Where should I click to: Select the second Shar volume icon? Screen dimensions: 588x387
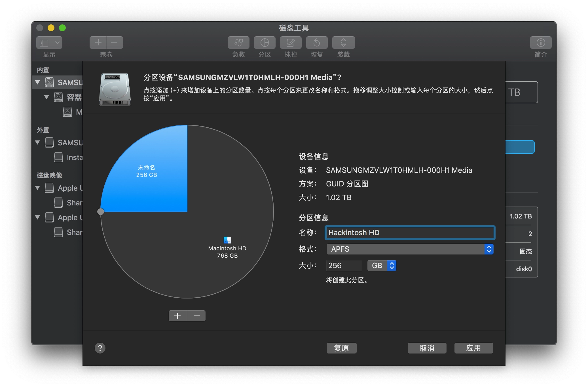(x=58, y=232)
